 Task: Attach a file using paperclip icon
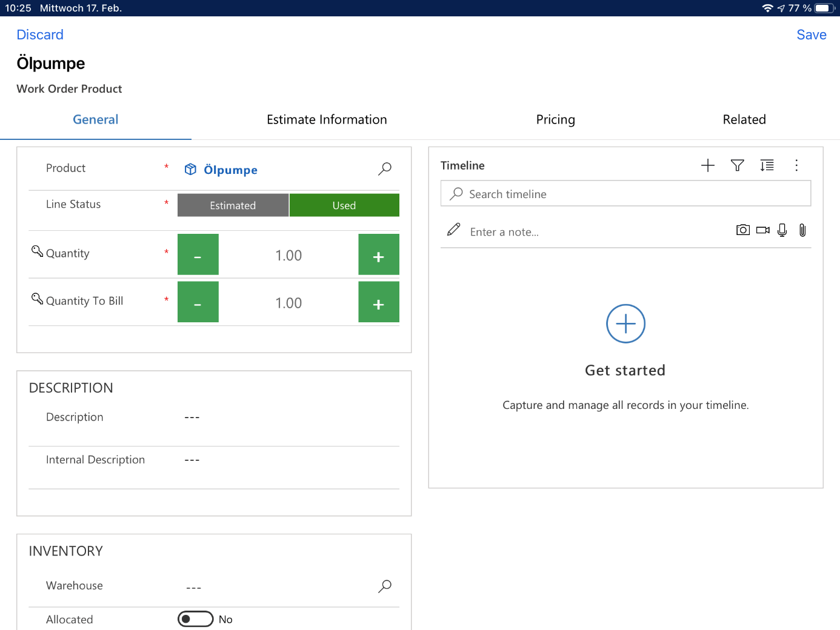pos(802,230)
